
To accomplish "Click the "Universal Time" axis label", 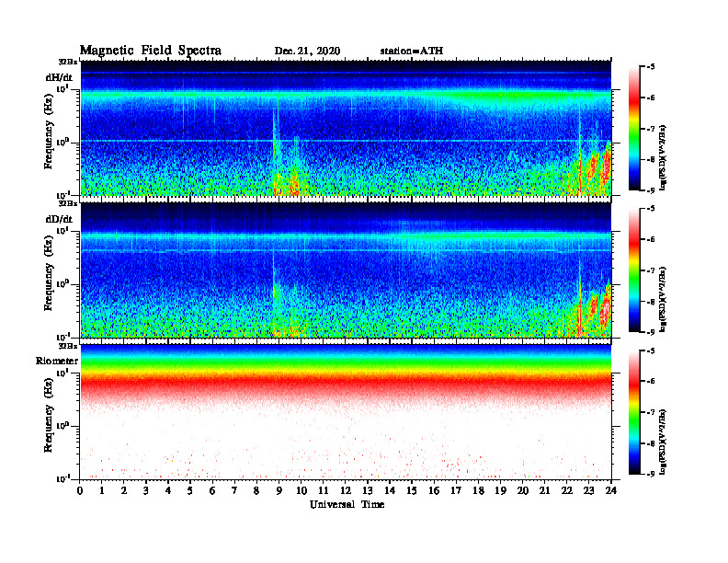I will coord(347,504).
